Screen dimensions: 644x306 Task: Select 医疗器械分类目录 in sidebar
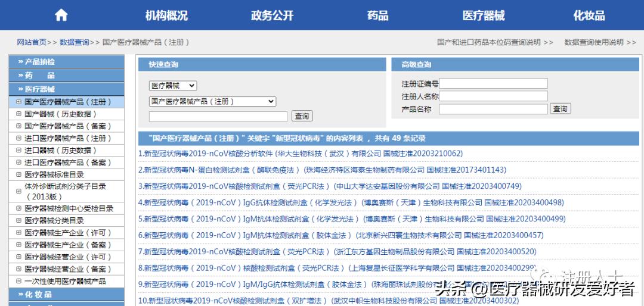(54, 220)
